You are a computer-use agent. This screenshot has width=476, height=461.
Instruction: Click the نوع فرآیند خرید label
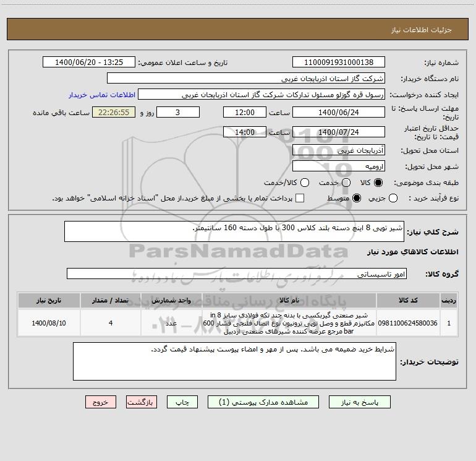coord(433,198)
